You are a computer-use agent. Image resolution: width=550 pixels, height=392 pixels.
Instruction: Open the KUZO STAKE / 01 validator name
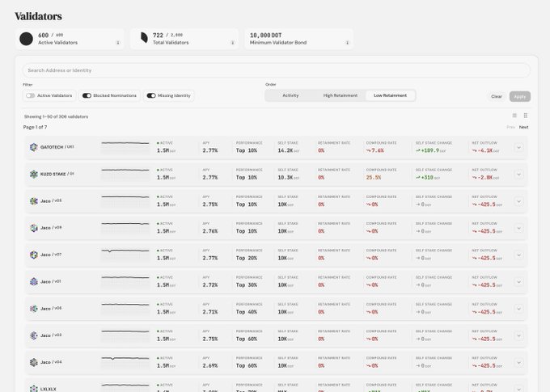57,175
